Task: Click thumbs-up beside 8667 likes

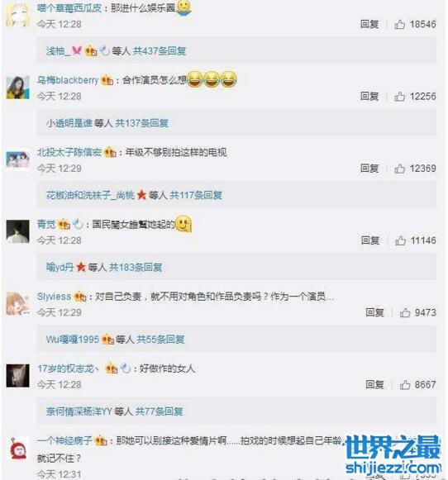Action: point(405,385)
